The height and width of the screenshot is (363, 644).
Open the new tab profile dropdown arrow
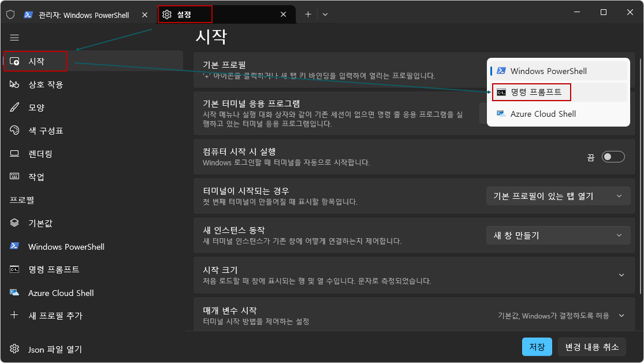pyautogui.click(x=325, y=14)
